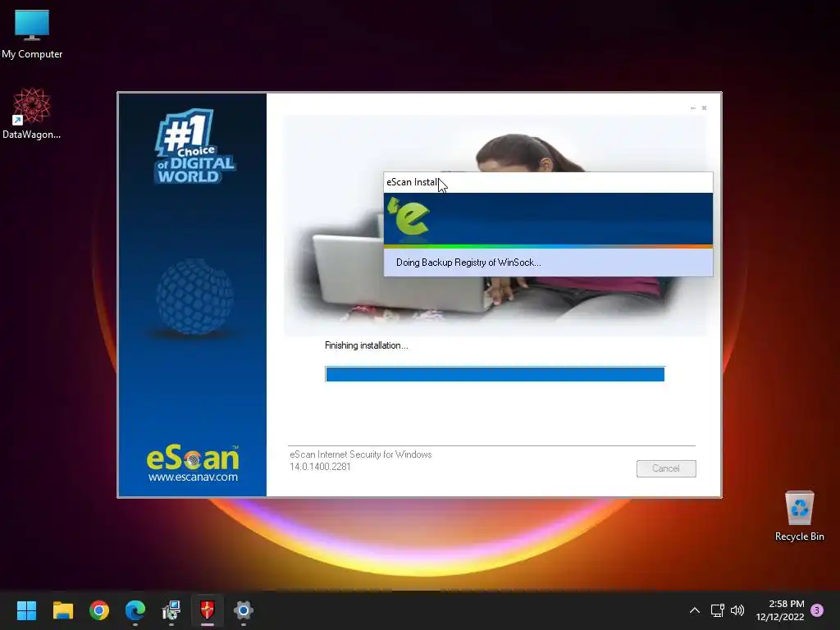Click the eScan green 'e' logo
The image size is (840, 630).
point(409,217)
